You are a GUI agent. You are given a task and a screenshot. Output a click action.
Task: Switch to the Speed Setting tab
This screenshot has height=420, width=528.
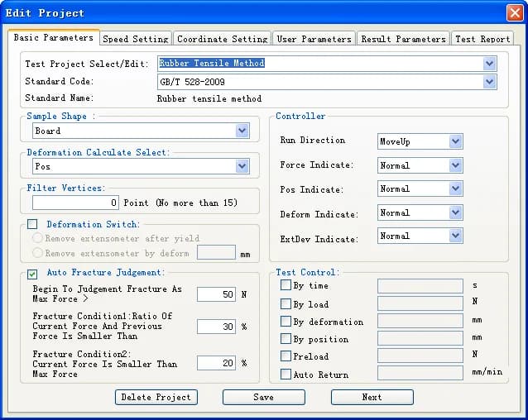coord(136,39)
